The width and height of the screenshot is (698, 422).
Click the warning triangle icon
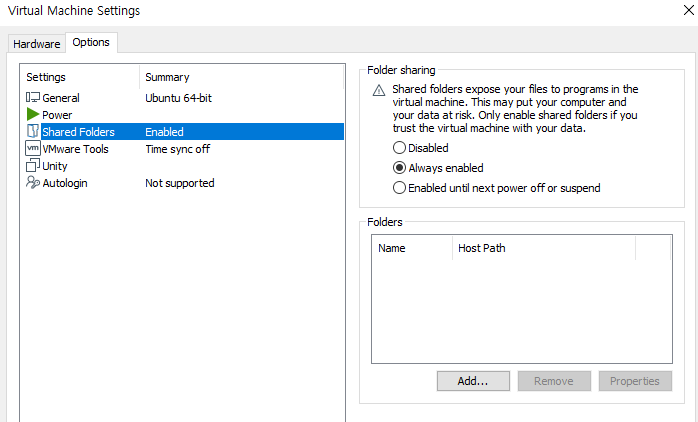[379, 91]
